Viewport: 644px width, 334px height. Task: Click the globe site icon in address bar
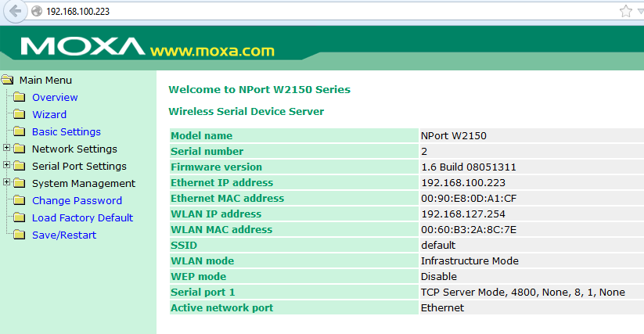tap(37, 11)
